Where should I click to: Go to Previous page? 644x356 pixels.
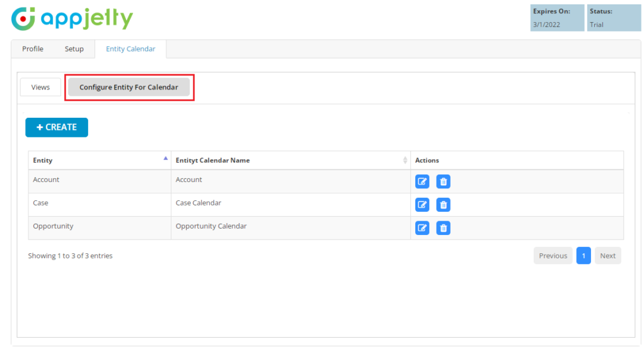click(553, 256)
